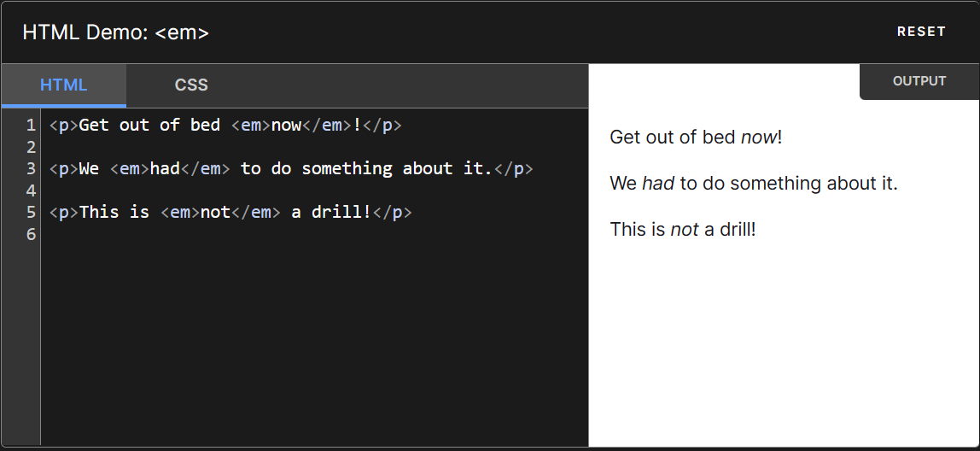980x451 pixels.
Task: Click line number 1 in the gutter
Action: tap(31, 126)
